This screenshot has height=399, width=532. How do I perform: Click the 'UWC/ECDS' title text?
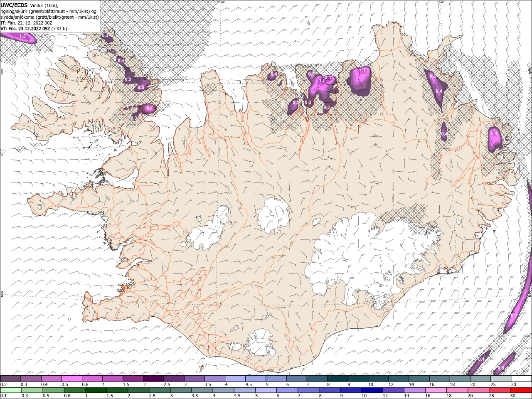14,5
